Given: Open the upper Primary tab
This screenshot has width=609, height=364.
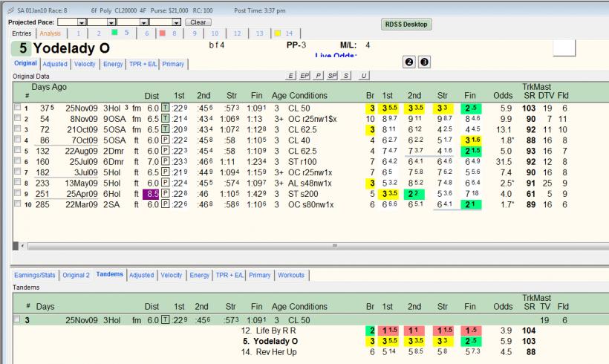Looking at the screenshot, I should 173,64.
